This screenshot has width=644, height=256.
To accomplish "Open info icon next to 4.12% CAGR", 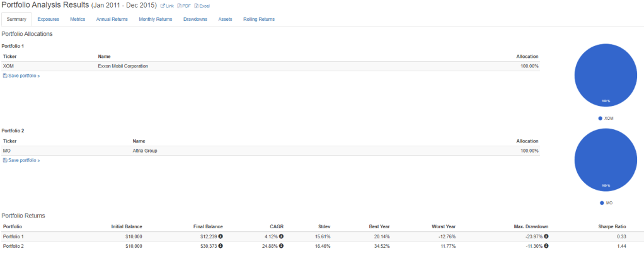I will click(x=281, y=236).
